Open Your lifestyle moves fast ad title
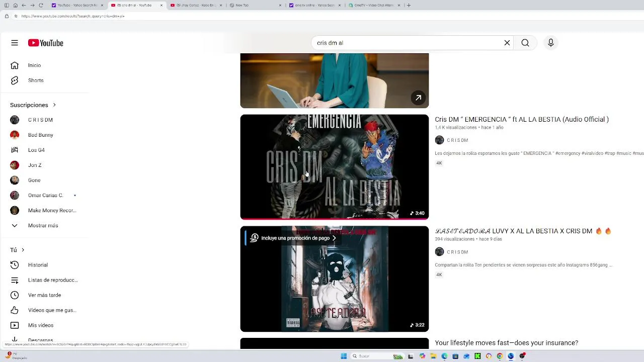This screenshot has height=362, width=644. [x=507, y=343]
